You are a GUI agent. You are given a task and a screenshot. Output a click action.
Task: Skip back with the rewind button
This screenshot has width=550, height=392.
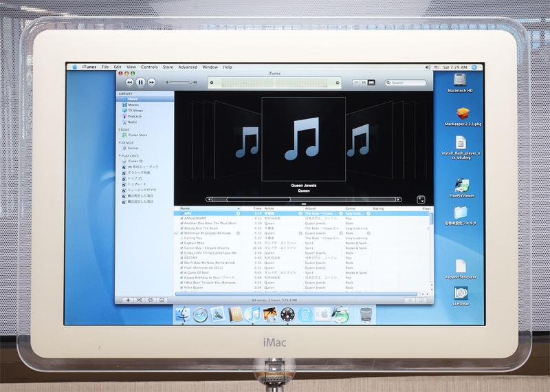tap(129, 82)
